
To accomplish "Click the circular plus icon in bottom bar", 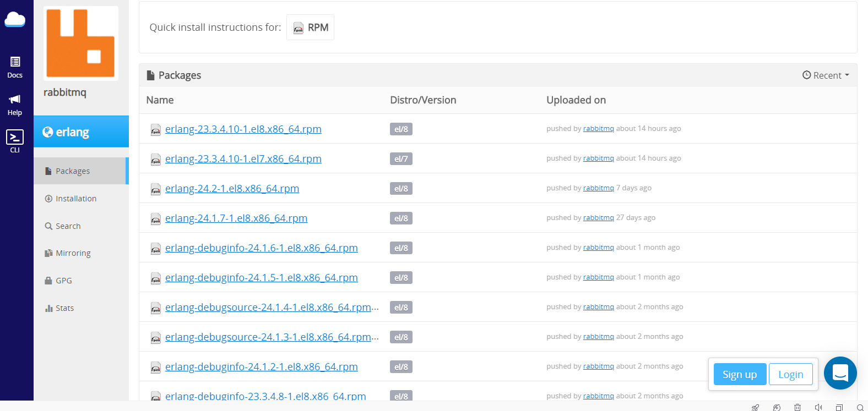I will pos(777,407).
